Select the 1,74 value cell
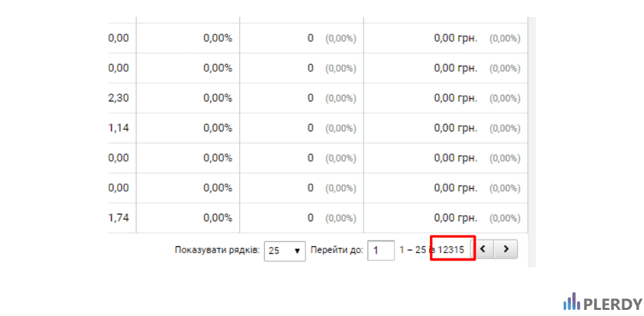 point(119,218)
